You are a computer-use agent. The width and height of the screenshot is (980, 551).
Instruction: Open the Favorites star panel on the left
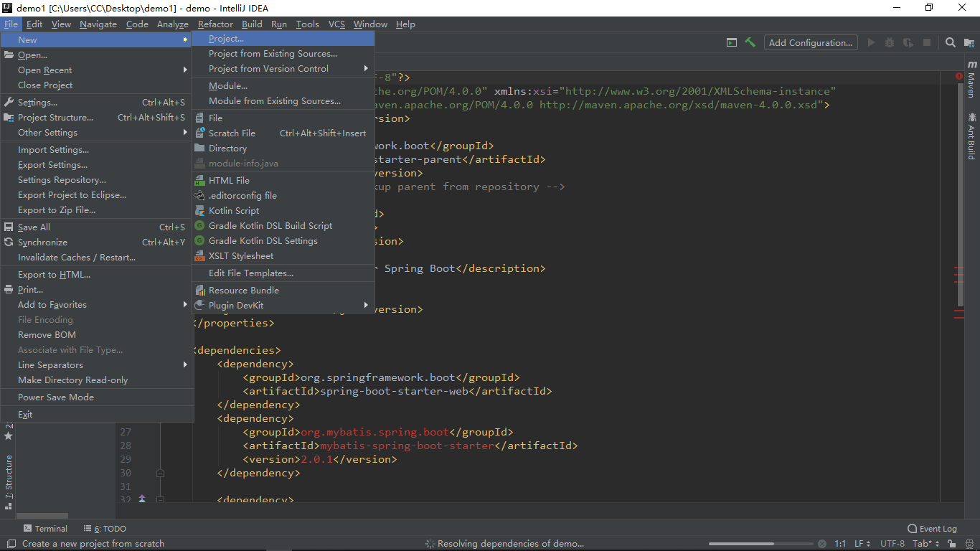click(x=7, y=435)
